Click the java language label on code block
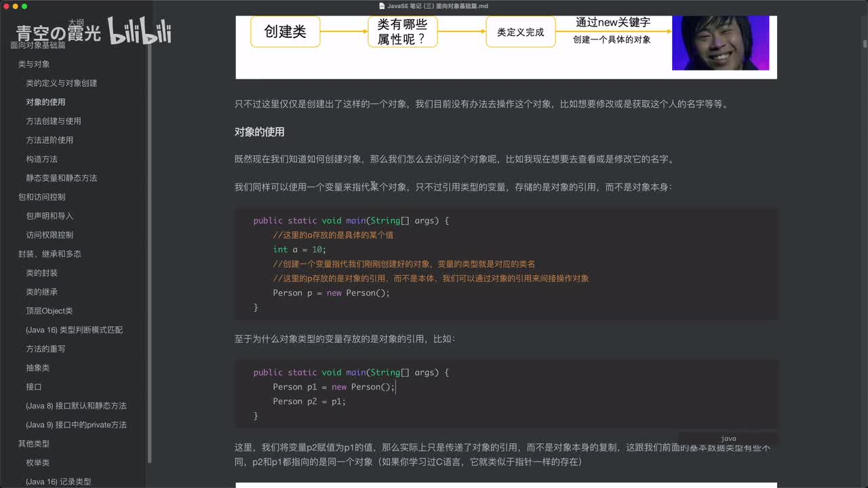Viewport: 868px width, 488px height. 728,439
